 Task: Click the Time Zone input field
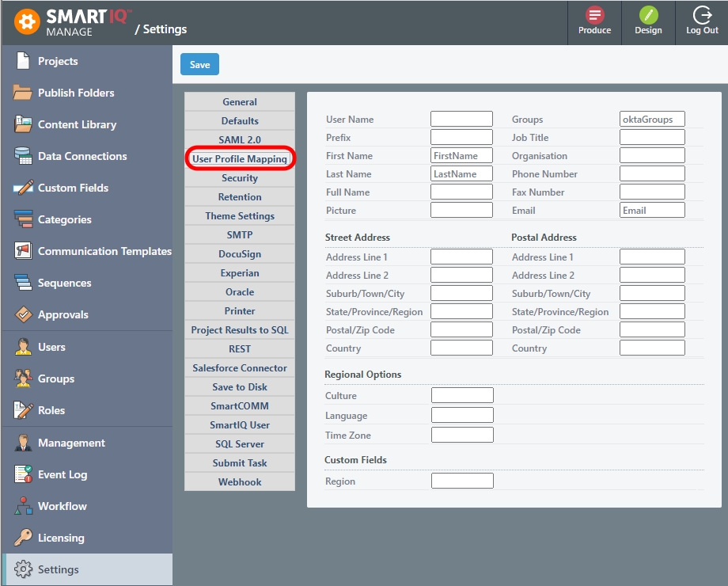pyautogui.click(x=462, y=435)
